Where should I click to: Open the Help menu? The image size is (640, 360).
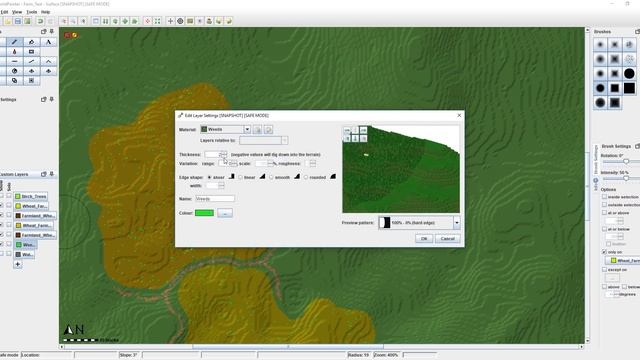coord(45,12)
